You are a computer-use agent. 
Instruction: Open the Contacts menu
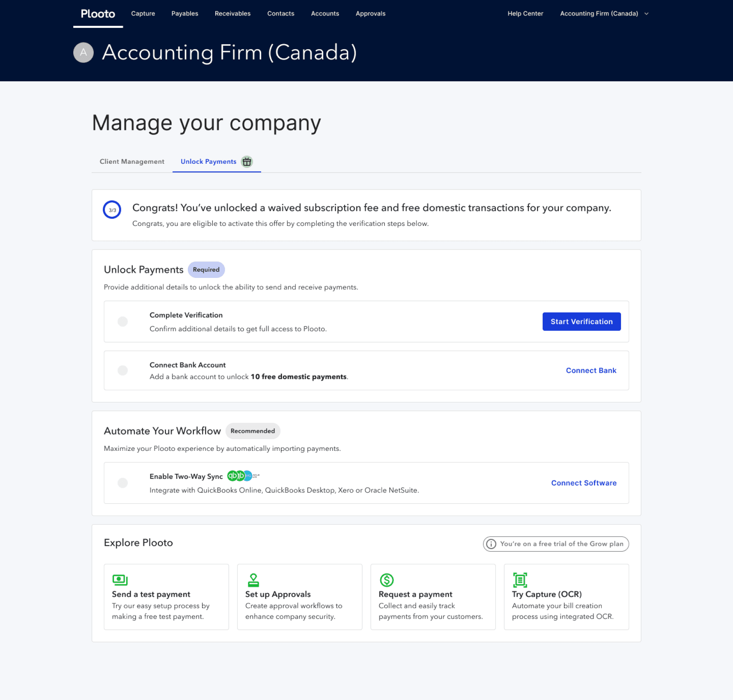(281, 14)
